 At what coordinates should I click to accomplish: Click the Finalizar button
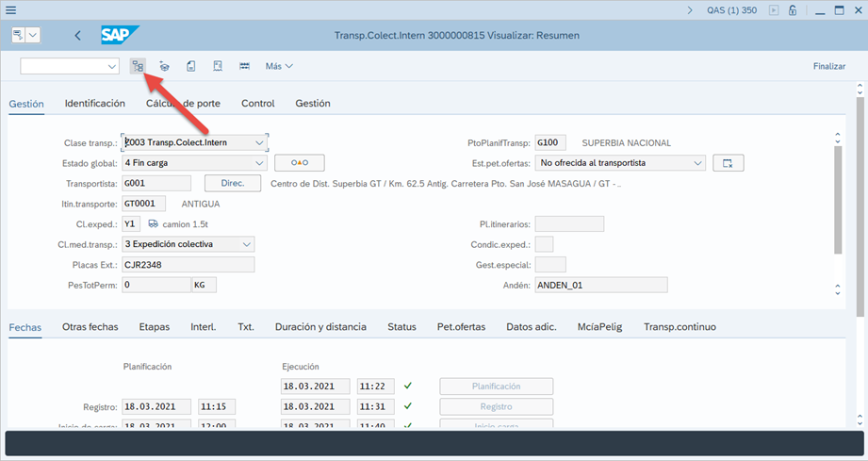(x=828, y=66)
